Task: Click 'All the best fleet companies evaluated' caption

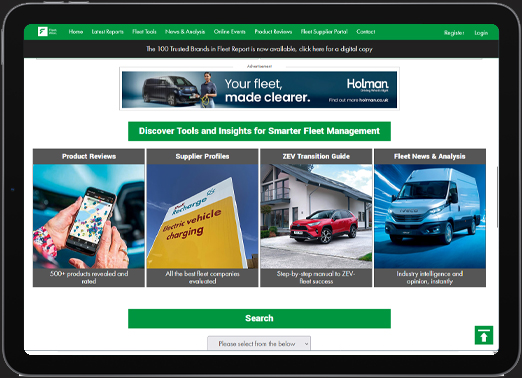Action: coord(202,277)
